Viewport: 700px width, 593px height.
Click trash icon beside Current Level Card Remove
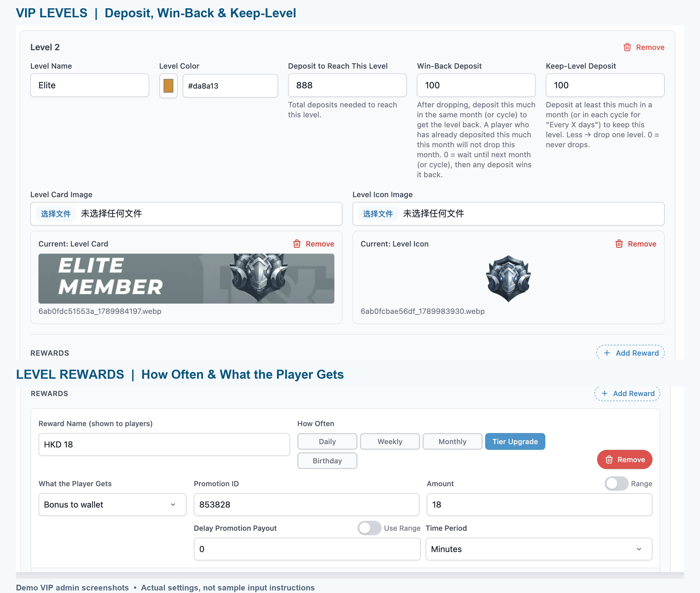(x=297, y=244)
